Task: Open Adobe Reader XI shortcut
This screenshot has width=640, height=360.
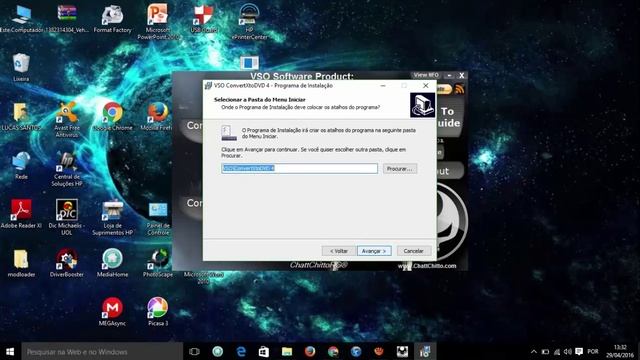Action: (x=21, y=214)
